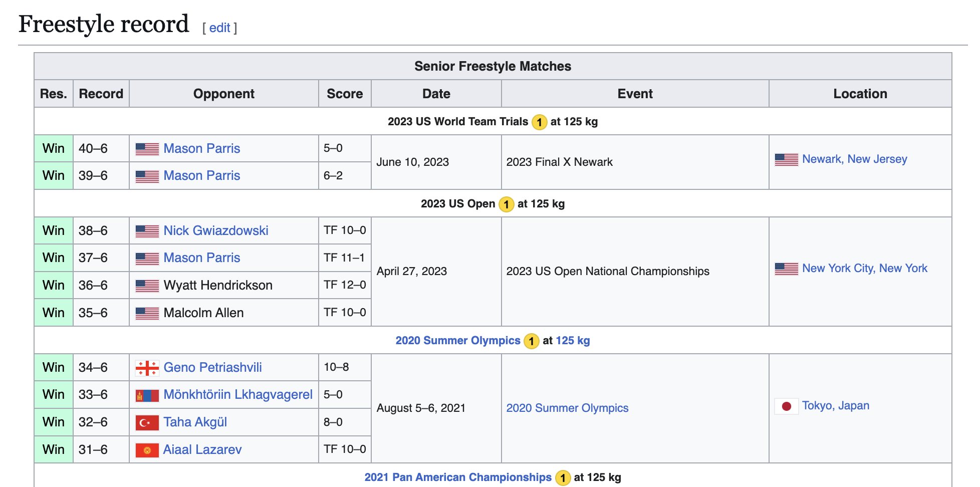Viewport: 980px width, 487px height.
Task: Click the gold medal icon for US World Team Trials
Action: [x=539, y=122]
